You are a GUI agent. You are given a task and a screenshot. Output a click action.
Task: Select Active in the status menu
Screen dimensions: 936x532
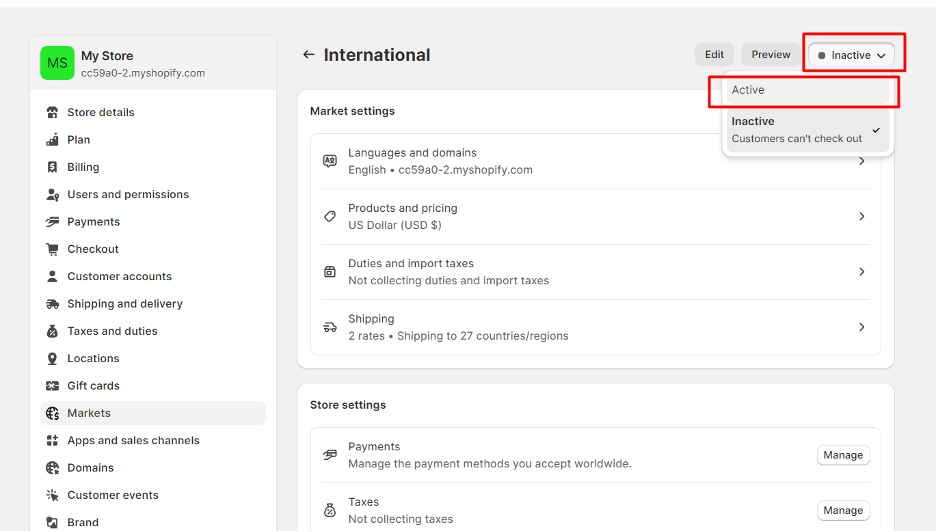pyautogui.click(x=808, y=90)
